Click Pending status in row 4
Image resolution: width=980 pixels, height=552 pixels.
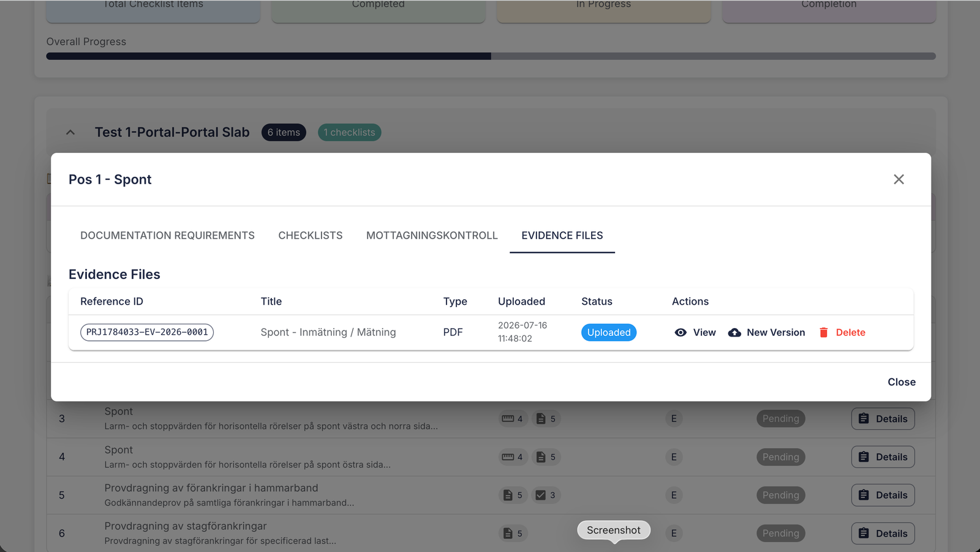pos(781,457)
